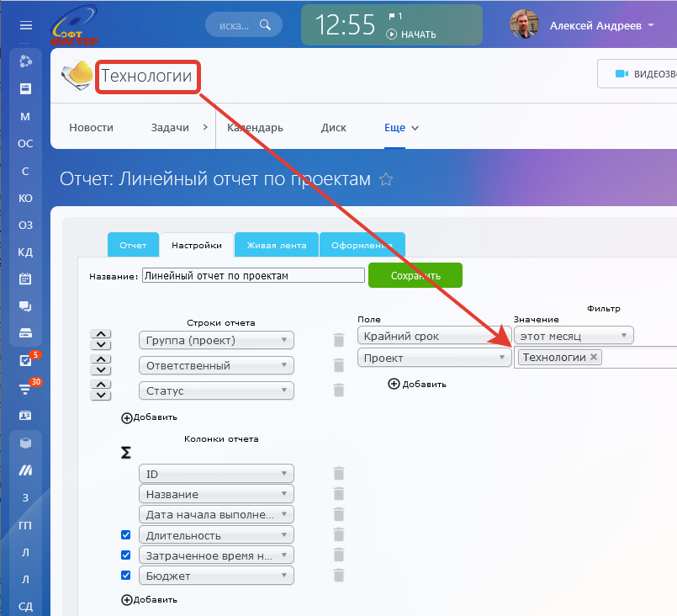Image resolution: width=677 pixels, height=616 pixels.
Task: Open the chat messages icon in the sidebar
Action: pos(25,306)
